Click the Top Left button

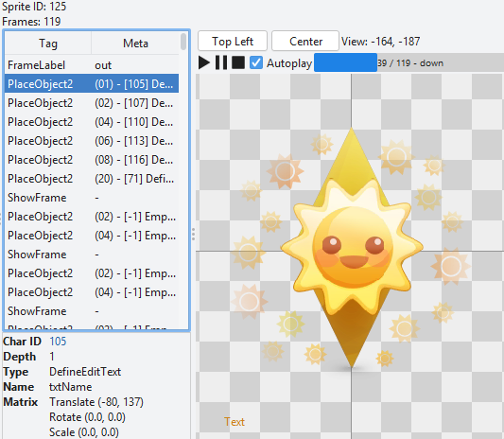(233, 42)
